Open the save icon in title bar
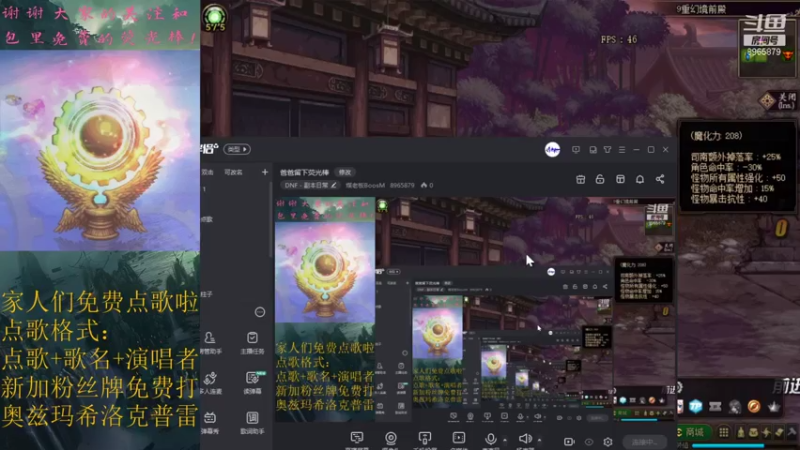800x450 pixels. pyautogui.click(x=592, y=149)
